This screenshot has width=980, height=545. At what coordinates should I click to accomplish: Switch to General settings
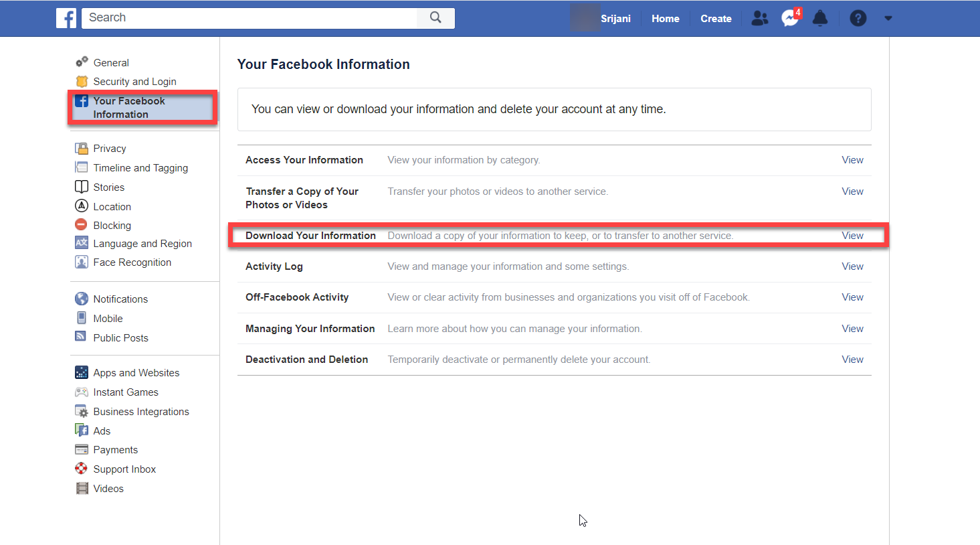tap(110, 62)
